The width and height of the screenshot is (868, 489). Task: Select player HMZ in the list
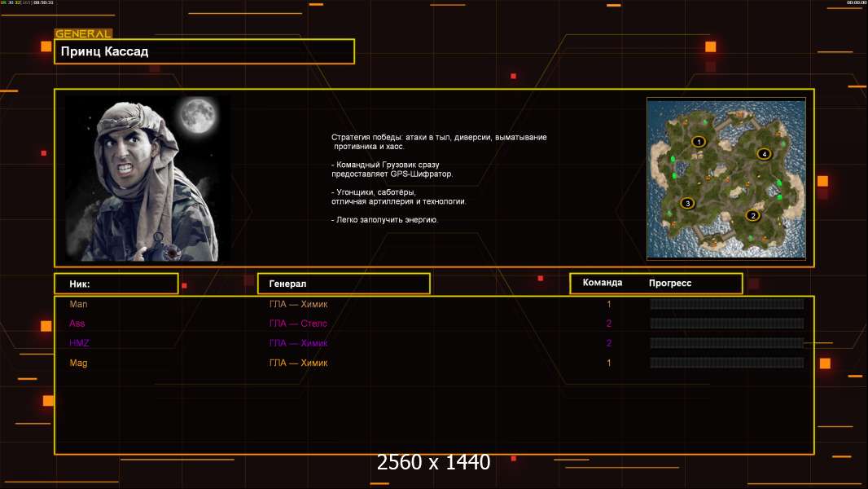coord(80,343)
